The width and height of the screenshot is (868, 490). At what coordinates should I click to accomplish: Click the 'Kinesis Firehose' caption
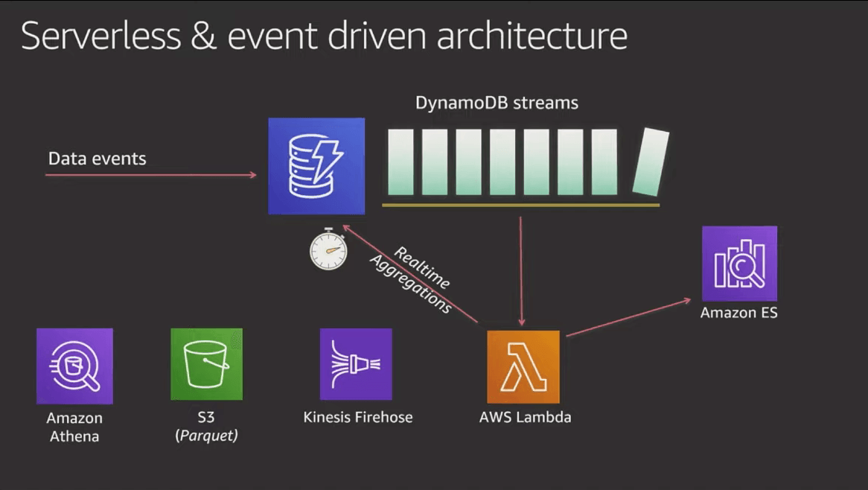pyautogui.click(x=357, y=417)
